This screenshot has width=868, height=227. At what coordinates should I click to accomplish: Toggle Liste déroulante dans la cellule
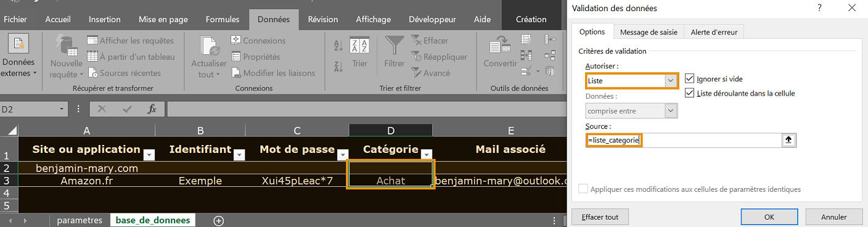[689, 93]
